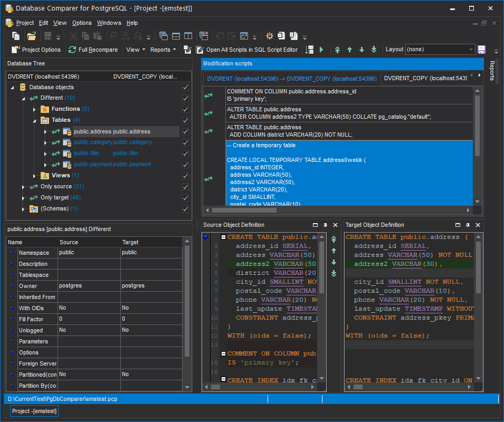Uncheck the public.address row checkbox
Viewport: 504px width, 422px height.
185,132
